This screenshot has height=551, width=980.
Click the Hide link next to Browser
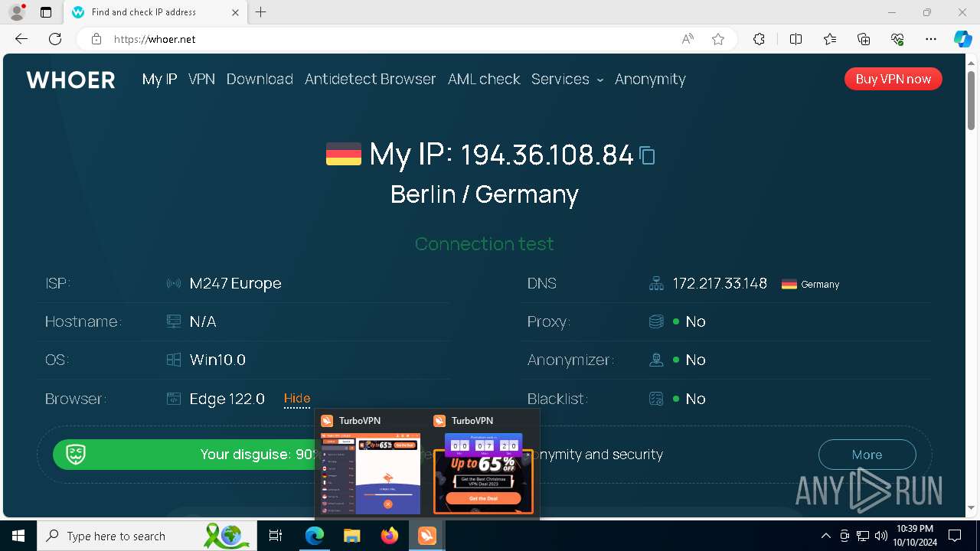pos(297,398)
